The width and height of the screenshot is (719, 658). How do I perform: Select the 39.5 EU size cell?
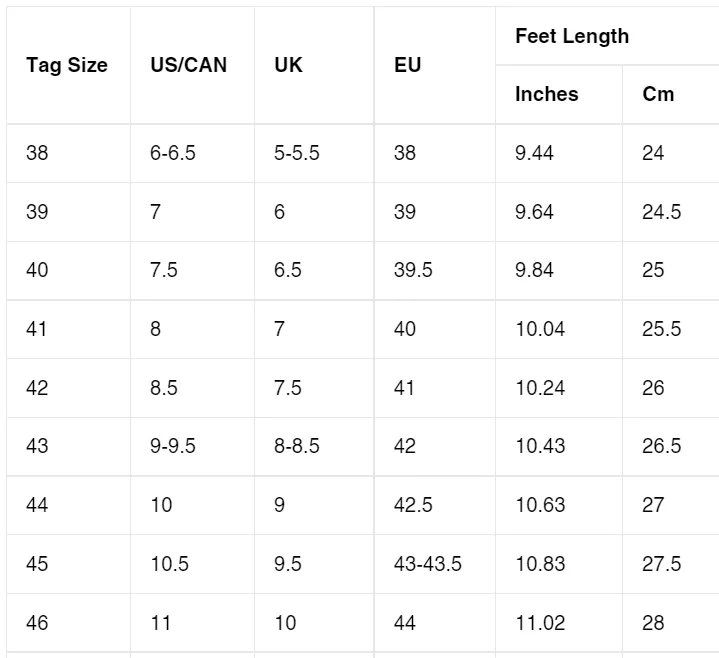(x=435, y=271)
